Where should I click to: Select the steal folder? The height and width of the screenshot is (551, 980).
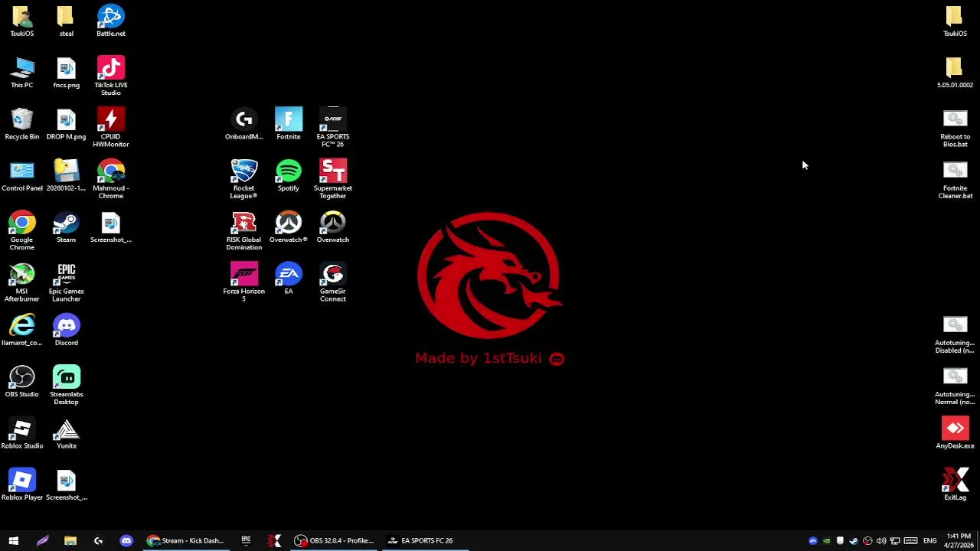coord(67,21)
